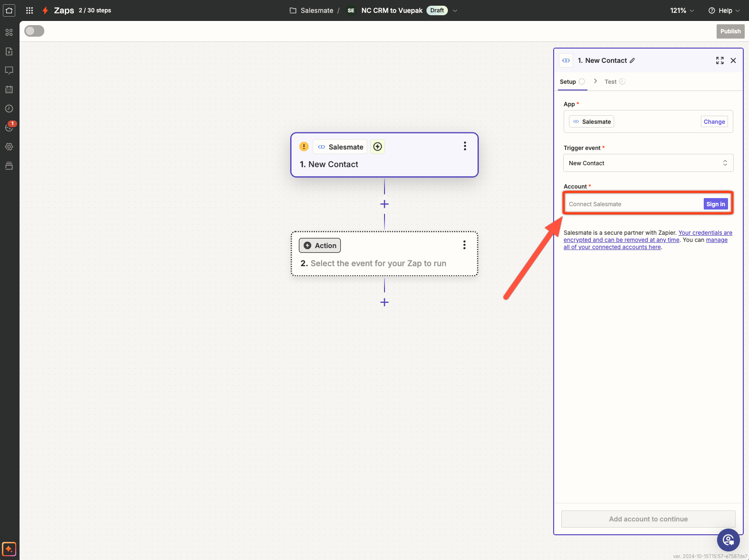This screenshot has width=749, height=560.
Task: Open the Help menu
Action: [724, 10]
